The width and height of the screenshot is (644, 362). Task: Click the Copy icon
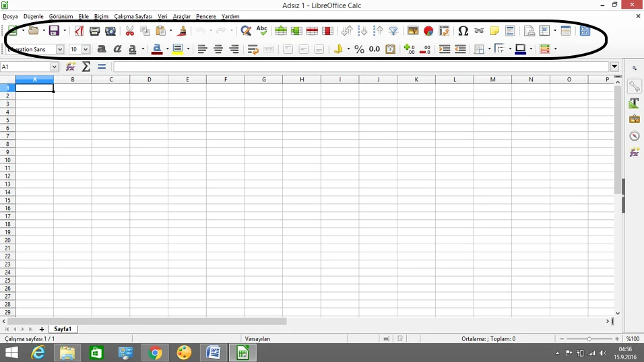145,30
